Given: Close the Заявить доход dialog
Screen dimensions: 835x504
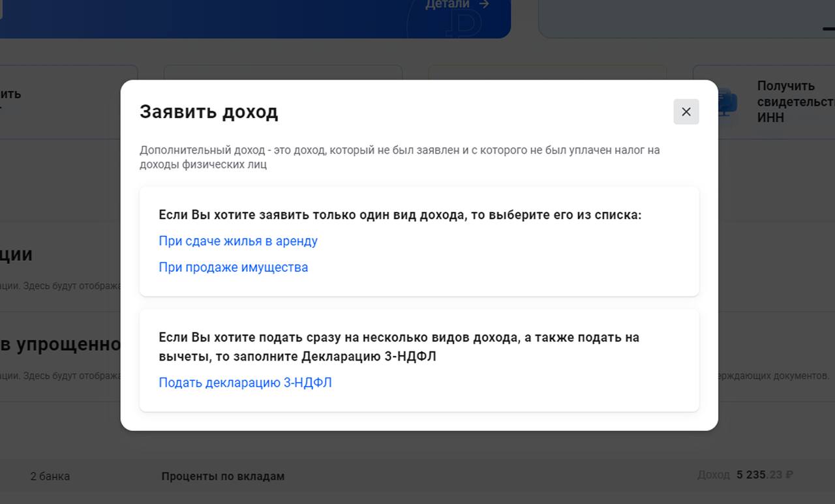Looking at the screenshot, I should (686, 111).
